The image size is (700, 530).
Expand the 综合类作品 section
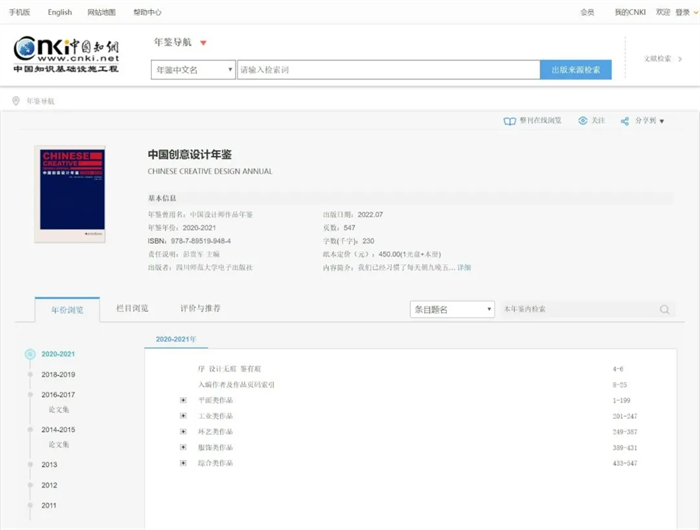coord(183,463)
